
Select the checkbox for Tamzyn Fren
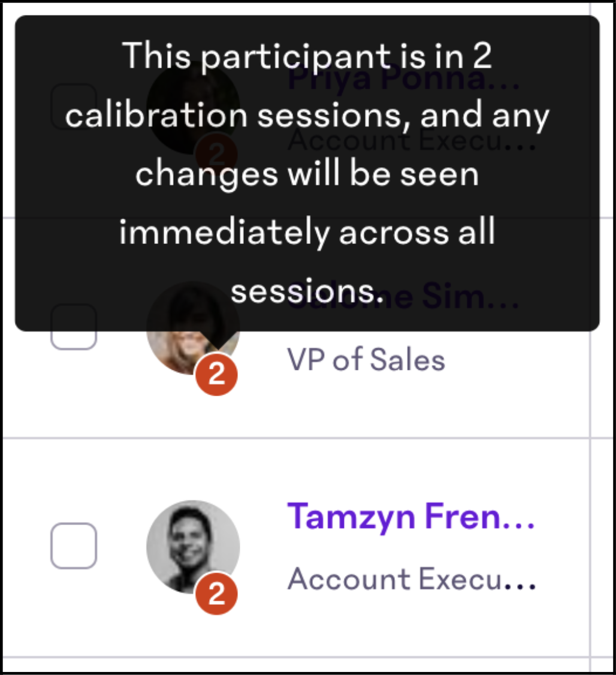(x=74, y=546)
